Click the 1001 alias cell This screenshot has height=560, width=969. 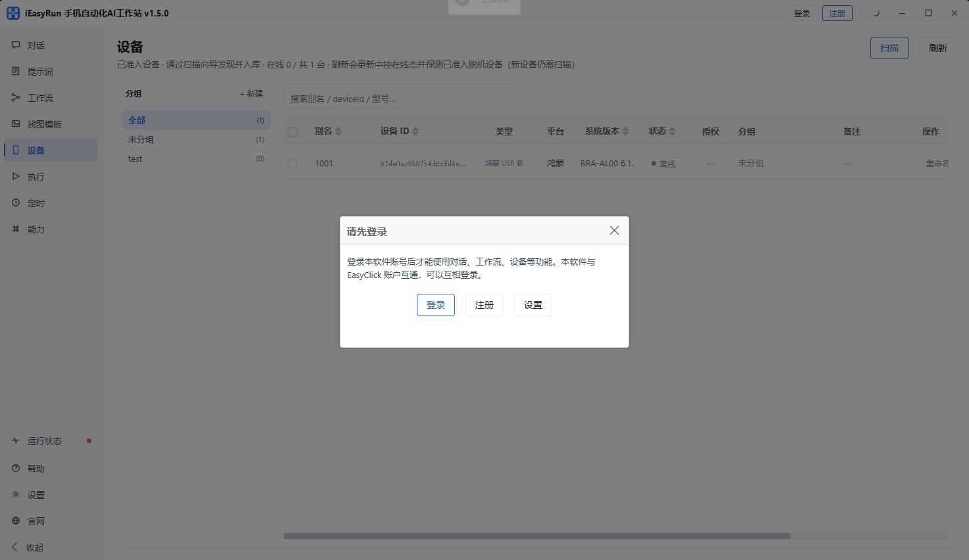pyautogui.click(x=324, y=164)
